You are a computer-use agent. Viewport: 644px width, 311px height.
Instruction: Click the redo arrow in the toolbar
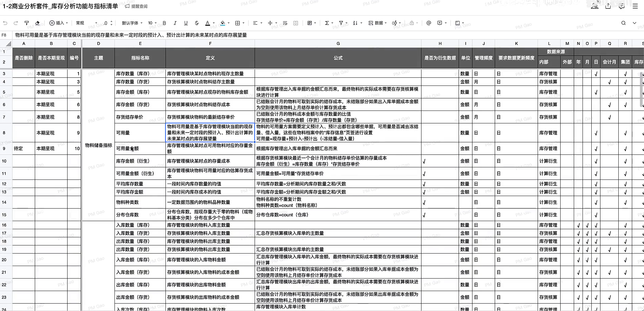coord(16,23)
